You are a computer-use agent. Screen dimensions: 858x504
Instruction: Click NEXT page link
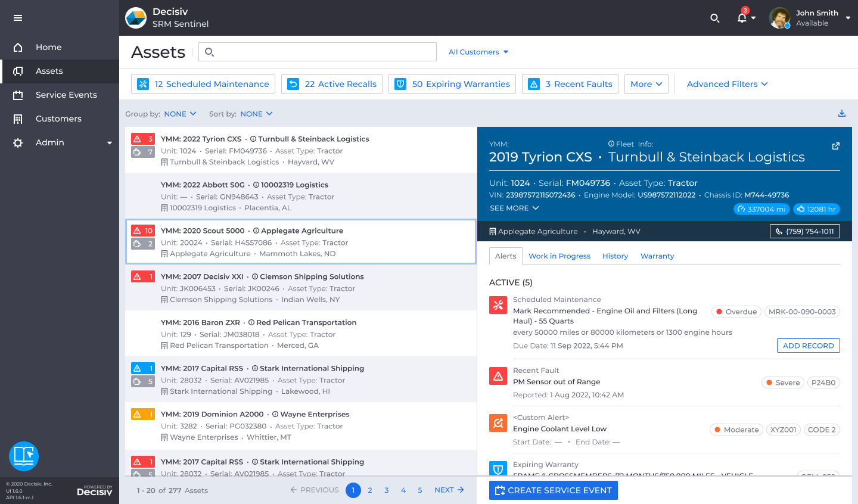pos(449,490)
